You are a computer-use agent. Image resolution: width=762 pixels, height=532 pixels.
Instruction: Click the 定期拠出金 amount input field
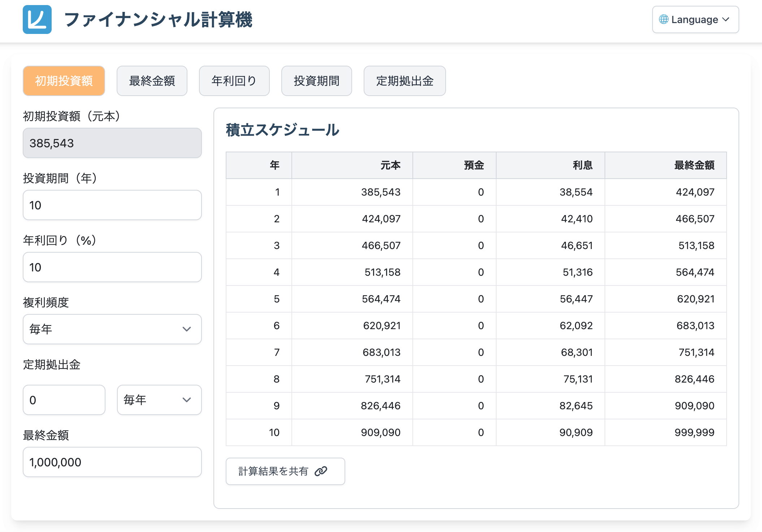pos(64,400)
